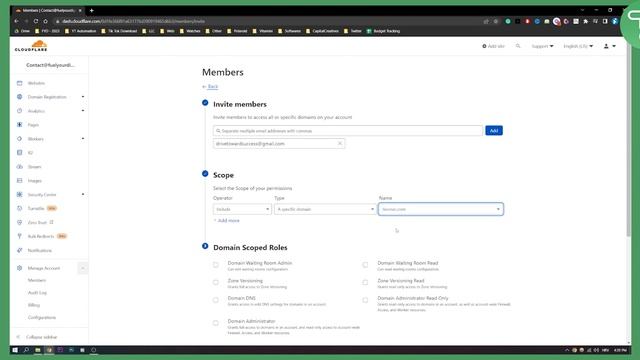The image size is (640, 360).
Task: Click the Stream cloud icon
Action: coord(19,167)
